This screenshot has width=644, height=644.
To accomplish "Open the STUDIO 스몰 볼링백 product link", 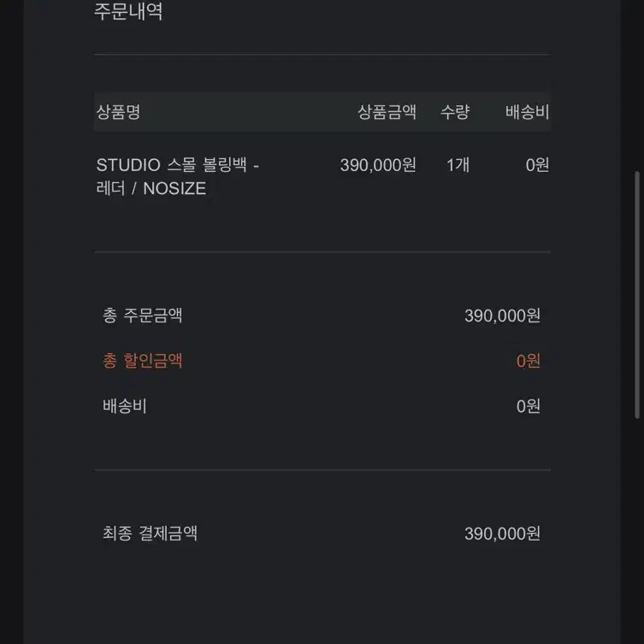I will [x=177, y=165].
